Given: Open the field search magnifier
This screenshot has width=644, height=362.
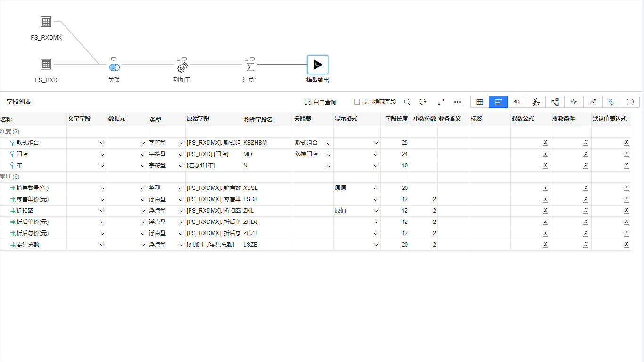Looking at the screenshot, I should (406, 101).
